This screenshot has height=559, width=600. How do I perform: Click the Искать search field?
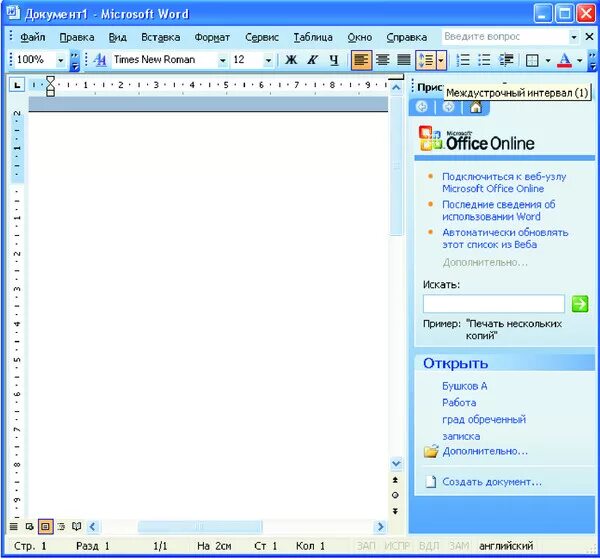[x=494, y=304]
